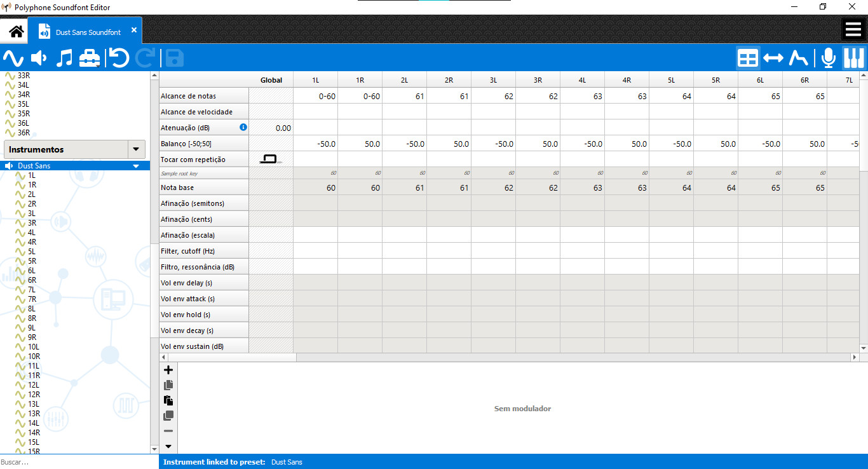Select the Vol env attack (s) row header

(204, 299)
